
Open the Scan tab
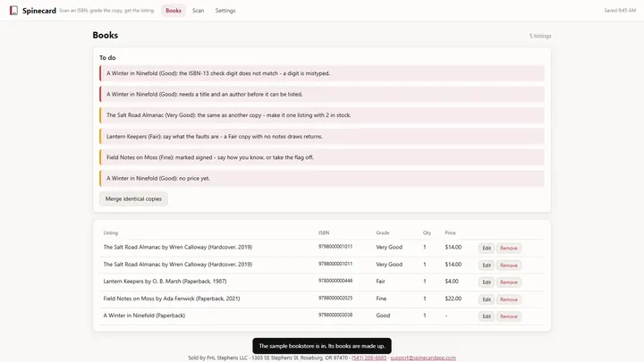point(198,11)
